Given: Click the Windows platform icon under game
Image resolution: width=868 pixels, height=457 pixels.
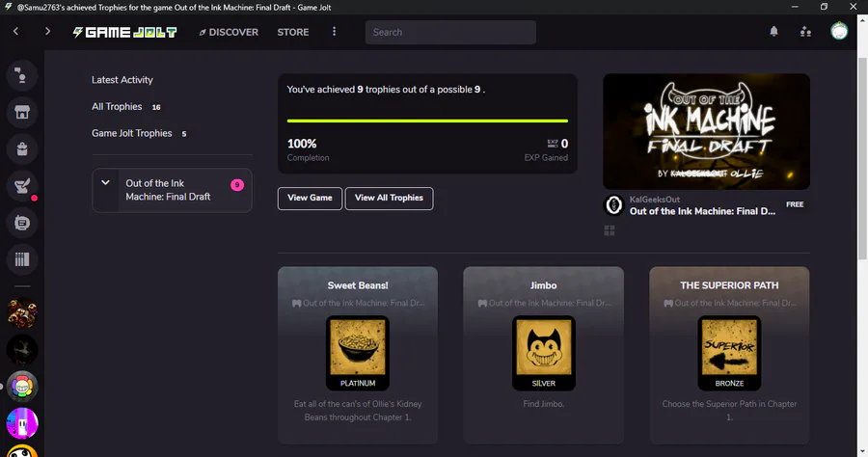Looking at the screenshot, I should point(610,230).
